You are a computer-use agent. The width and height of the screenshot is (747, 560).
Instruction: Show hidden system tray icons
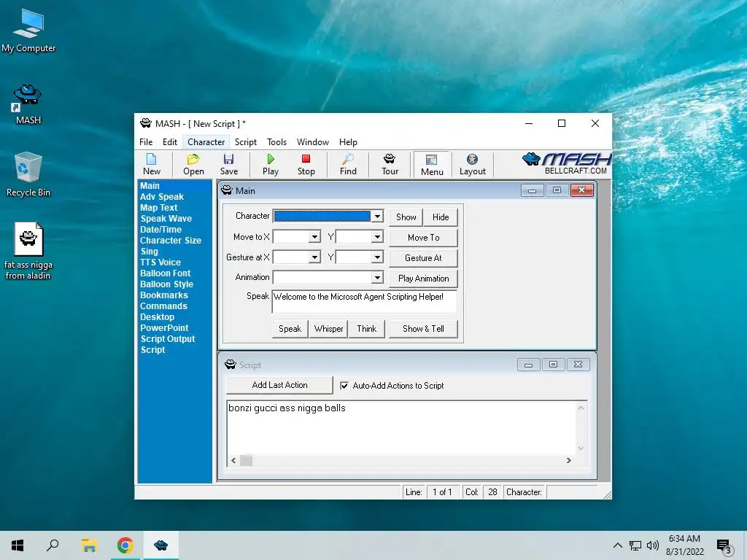tap(617, 545)
